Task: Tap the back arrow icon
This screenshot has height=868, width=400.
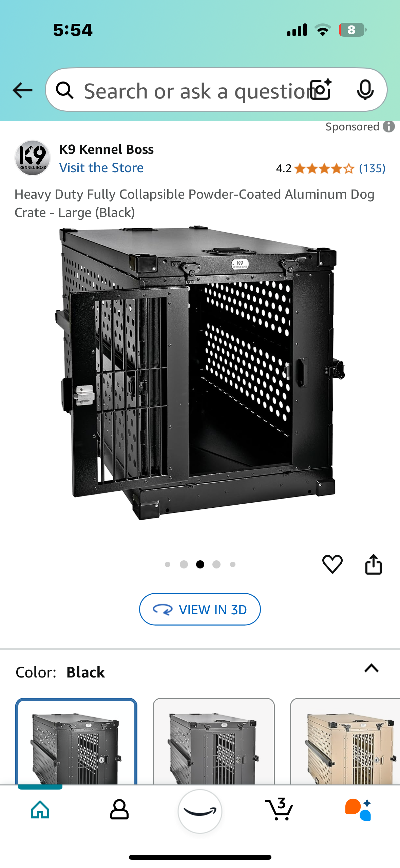Action: click(22, 90)
